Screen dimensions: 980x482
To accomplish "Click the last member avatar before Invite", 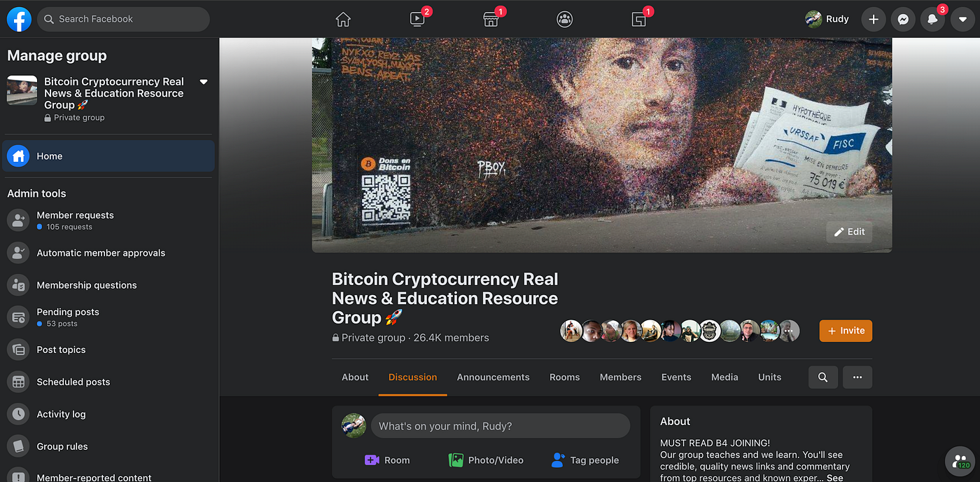I will point(789,331).
